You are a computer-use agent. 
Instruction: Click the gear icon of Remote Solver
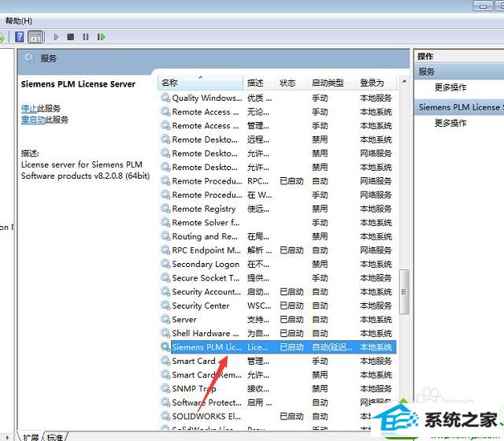pos(165,222)
